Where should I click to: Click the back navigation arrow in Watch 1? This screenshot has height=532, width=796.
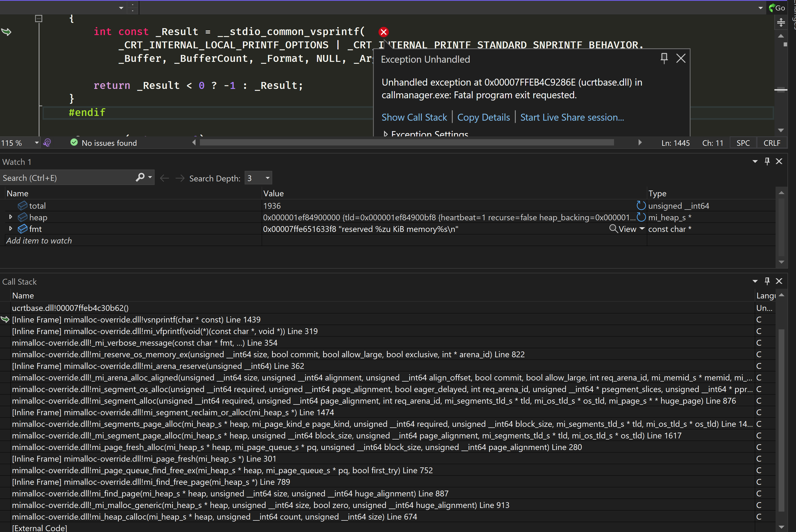tap(165, 178)
